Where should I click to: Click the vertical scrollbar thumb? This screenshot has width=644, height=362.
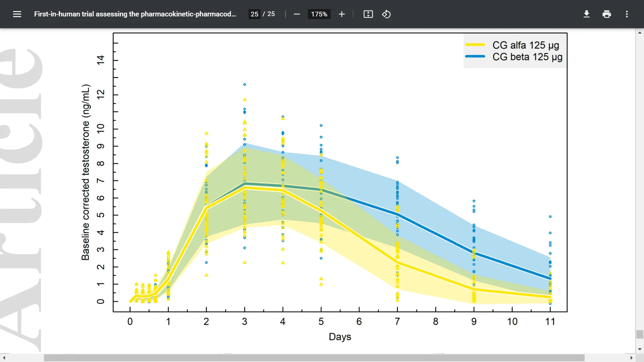[640, 335]
